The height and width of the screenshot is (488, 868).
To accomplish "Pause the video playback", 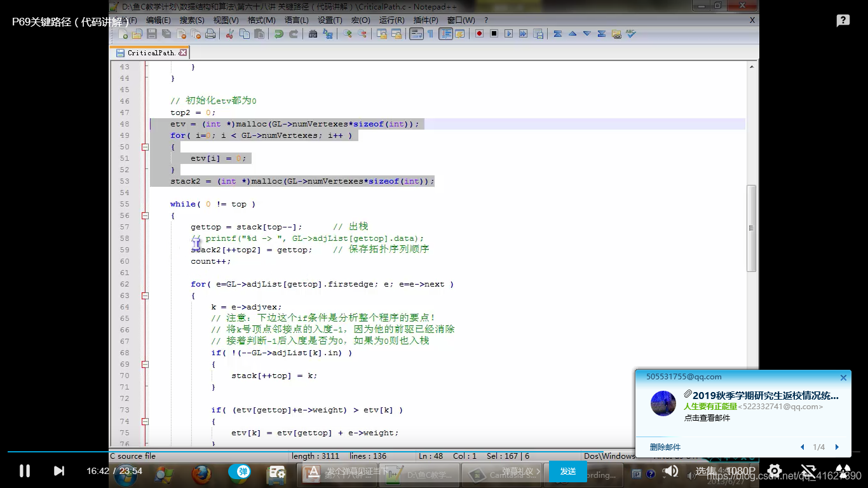I will 24,471.
